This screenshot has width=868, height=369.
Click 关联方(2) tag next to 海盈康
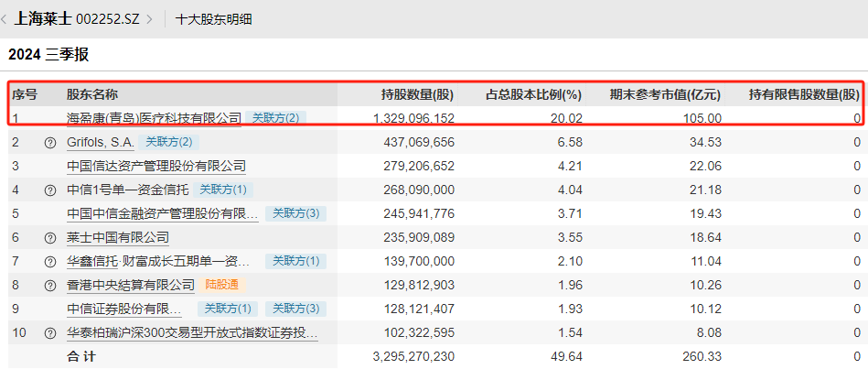275,118
